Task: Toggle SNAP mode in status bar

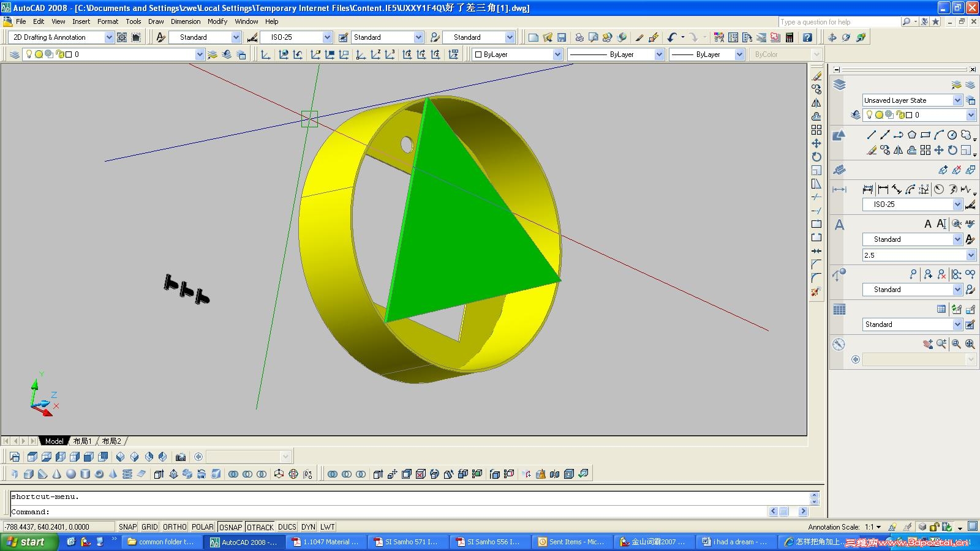Action: (x=127, y=527)
